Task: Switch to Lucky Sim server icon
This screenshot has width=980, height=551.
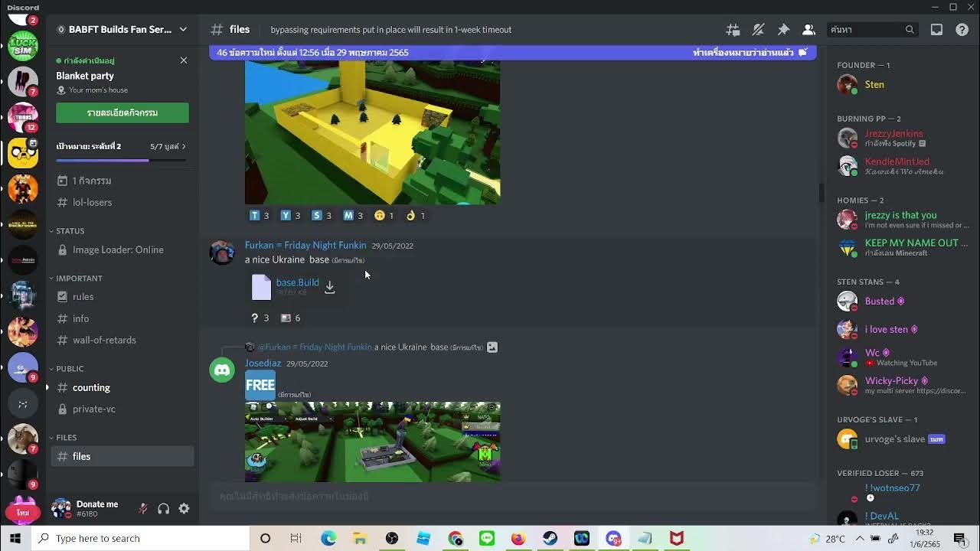Action: coord(23,47)
